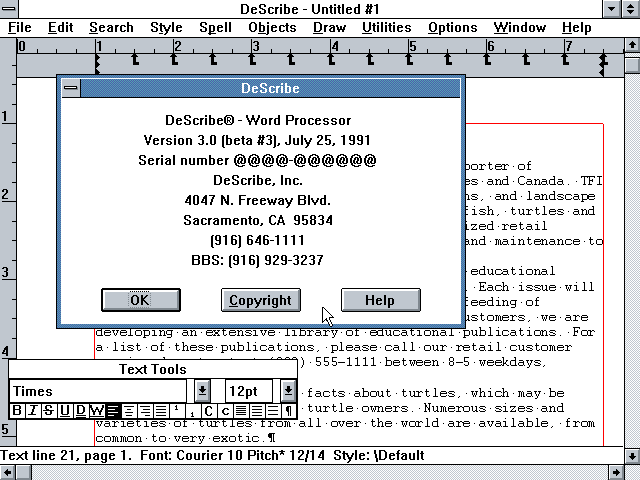Open the Search menu
The height and width of the screenshot is (480, 640).
point(111,27)
